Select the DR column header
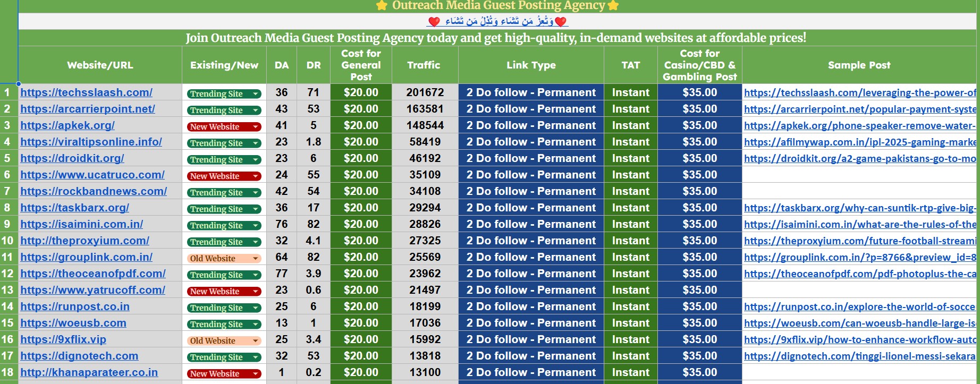The image size is (980, 384). tap(314, 65)
